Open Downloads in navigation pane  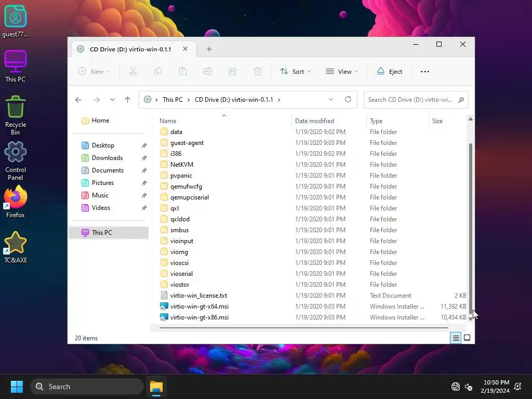[x=107, y=158]
